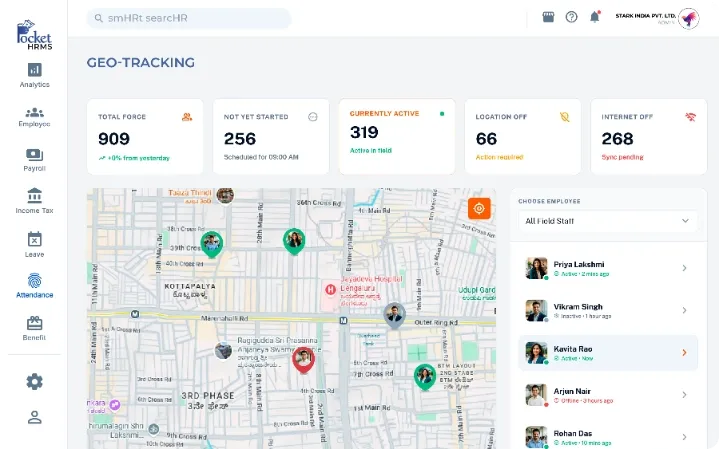Select green map pin near BTM Layout
Screen dimensions: 719x449
[x=425, y=377]
